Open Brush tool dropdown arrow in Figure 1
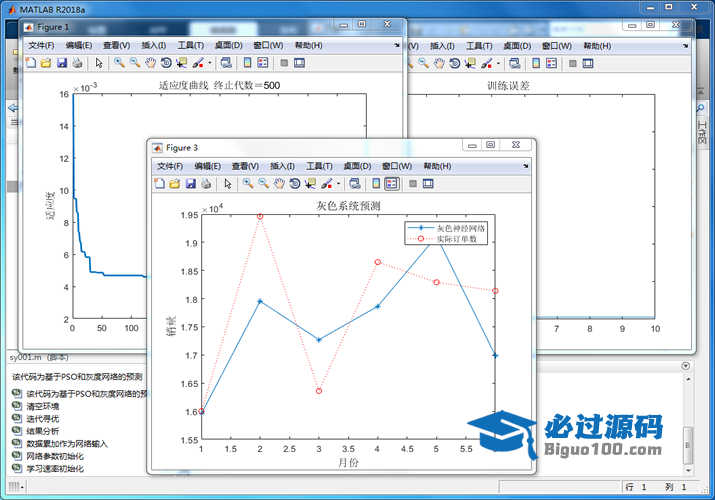Viewport: 715px width, 500px height. coord(209,63)
